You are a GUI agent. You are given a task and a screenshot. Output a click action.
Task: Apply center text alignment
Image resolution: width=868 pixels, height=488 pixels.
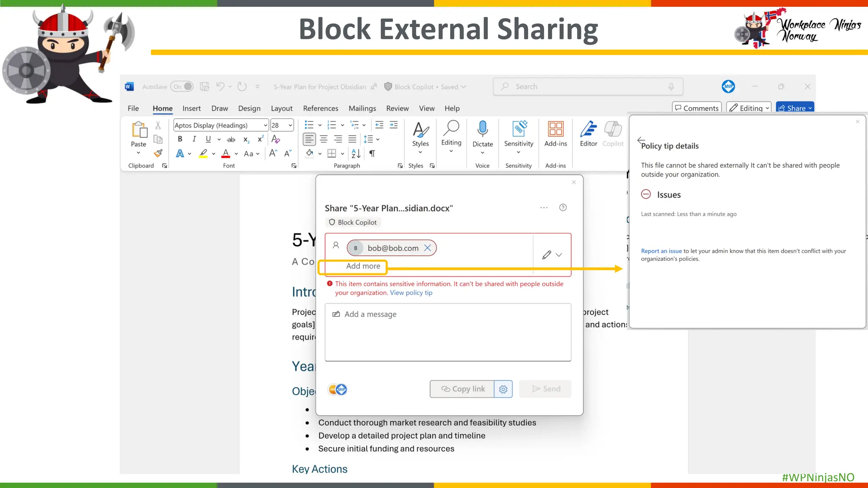coord(324,139)
